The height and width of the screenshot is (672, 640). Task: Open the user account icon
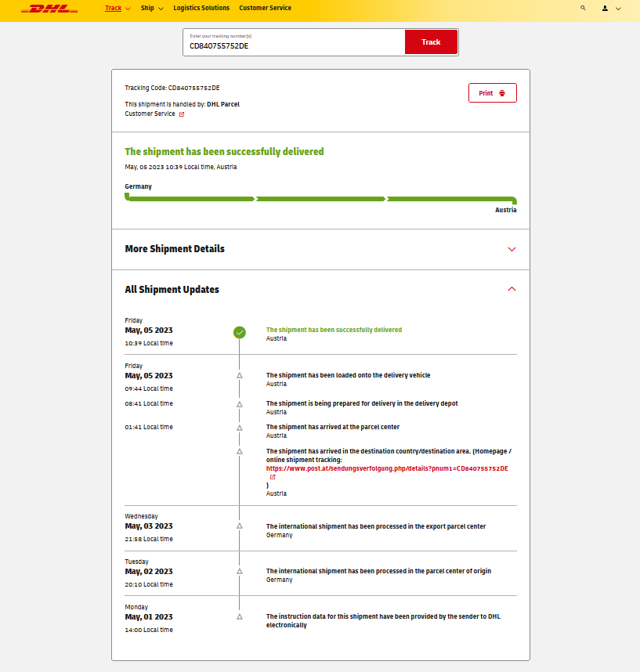[x=605, y=9]
